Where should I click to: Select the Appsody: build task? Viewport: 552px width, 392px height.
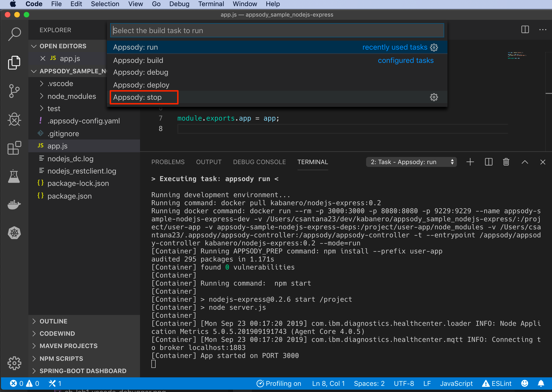[x=277, y=60]
